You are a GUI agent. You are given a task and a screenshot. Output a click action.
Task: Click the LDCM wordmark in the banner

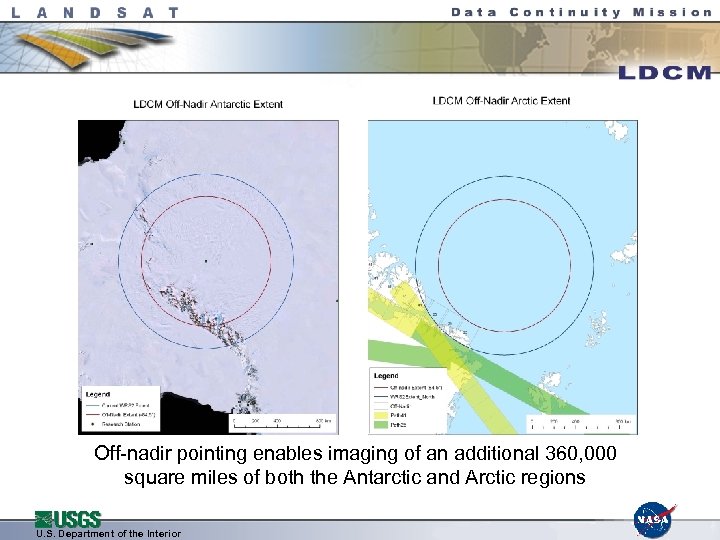(x=665, y=73)
